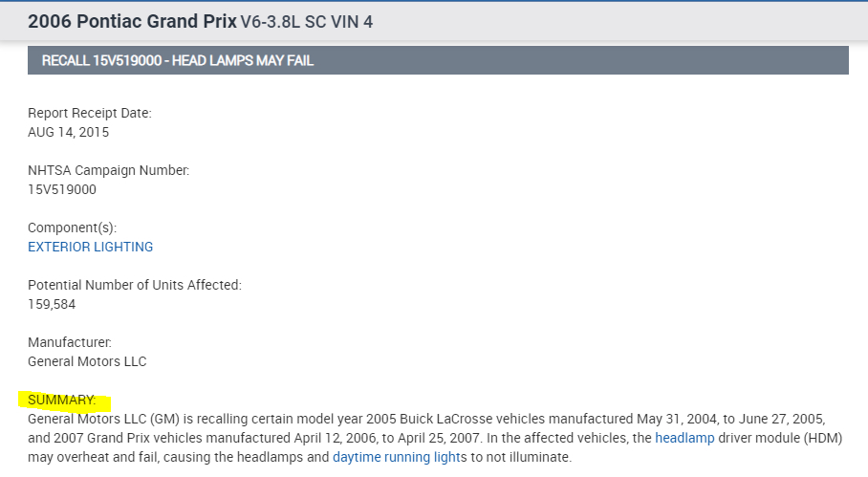Click Potential Number of Units Affected label
The height and width of the screenshot is (477, 868).
coord(135,285)
